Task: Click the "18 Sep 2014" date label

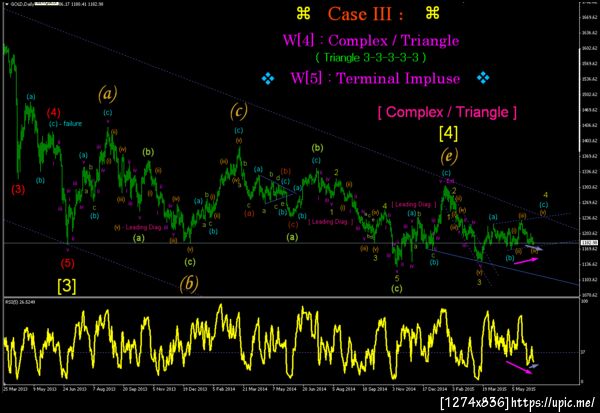Action: pos(375,389)
